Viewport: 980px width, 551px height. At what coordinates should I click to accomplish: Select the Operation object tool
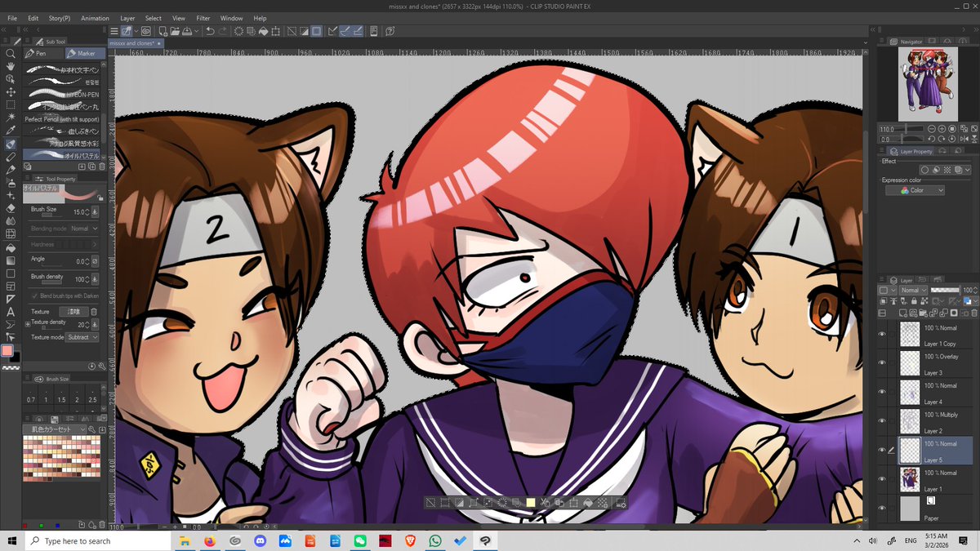11,79
